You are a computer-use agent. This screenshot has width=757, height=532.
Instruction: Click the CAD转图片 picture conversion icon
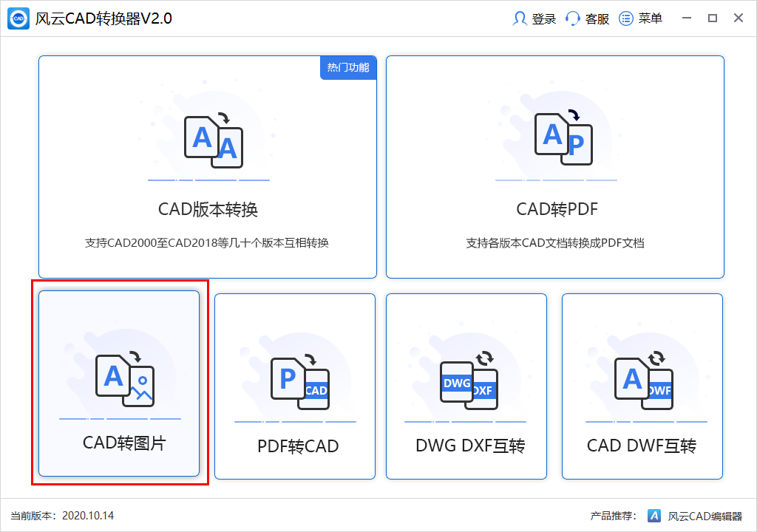click(x=125, y=379)
